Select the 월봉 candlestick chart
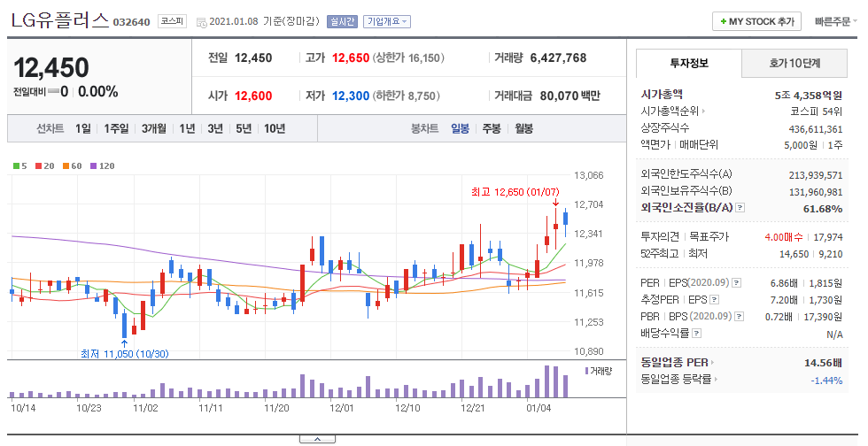The width and height of the screenshot is (868, 446). coord(523,128)
